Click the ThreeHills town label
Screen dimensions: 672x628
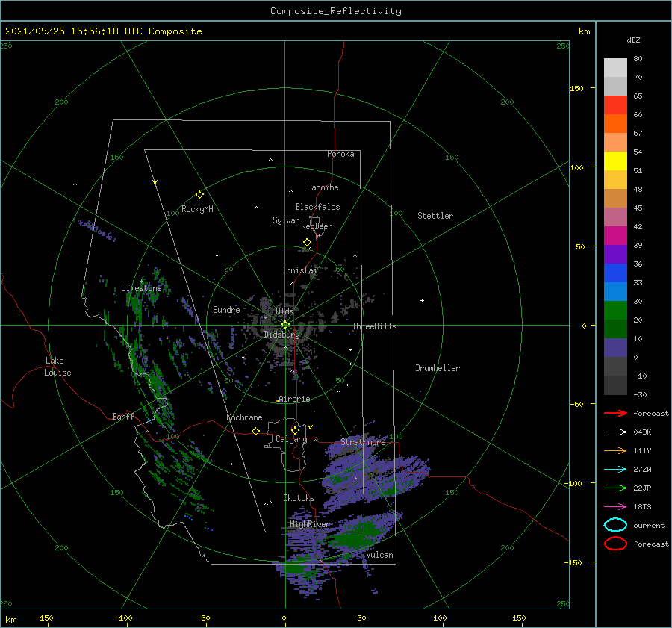(x=374, y=326)
